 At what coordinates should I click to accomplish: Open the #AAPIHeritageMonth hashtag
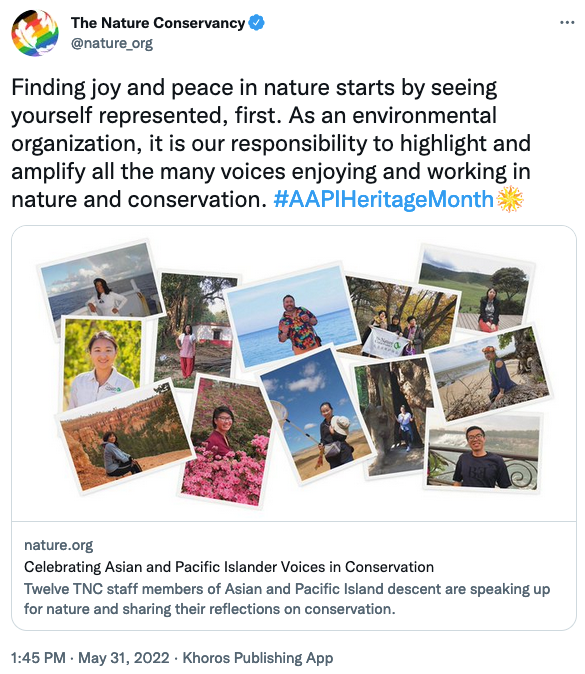pyautogui.click(x=383, y=199)
